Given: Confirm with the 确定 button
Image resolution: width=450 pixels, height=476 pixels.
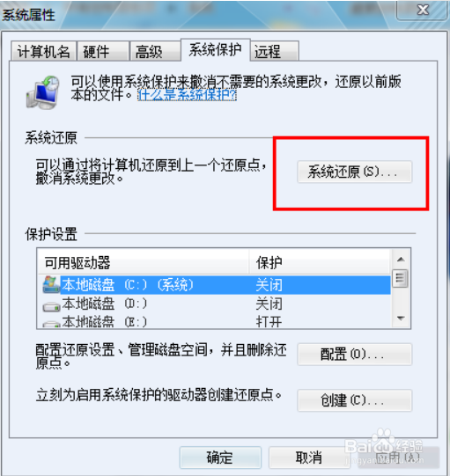Looking at the screenshot, I should click(x=220, y=458).
